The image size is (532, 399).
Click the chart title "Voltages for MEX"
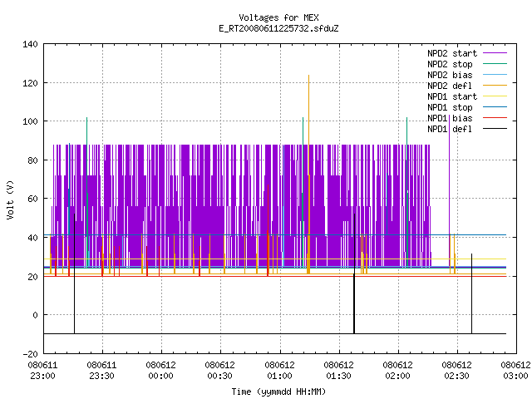pos(278,17)
